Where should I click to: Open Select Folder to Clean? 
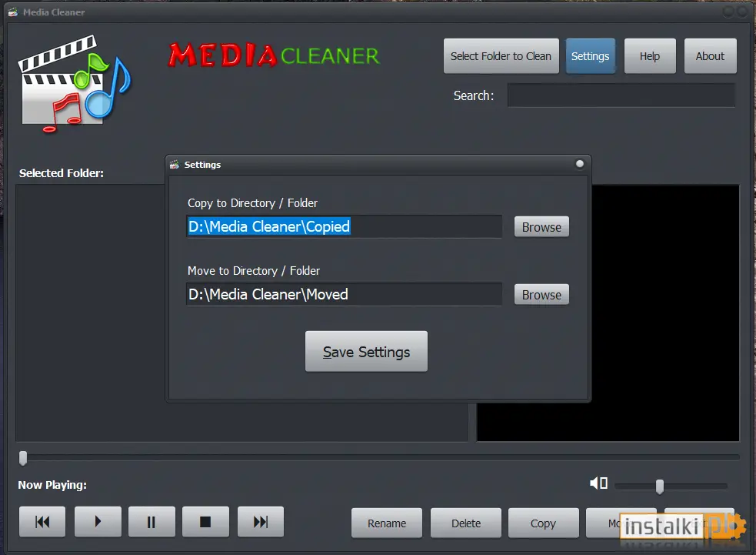tap(501, 56)
